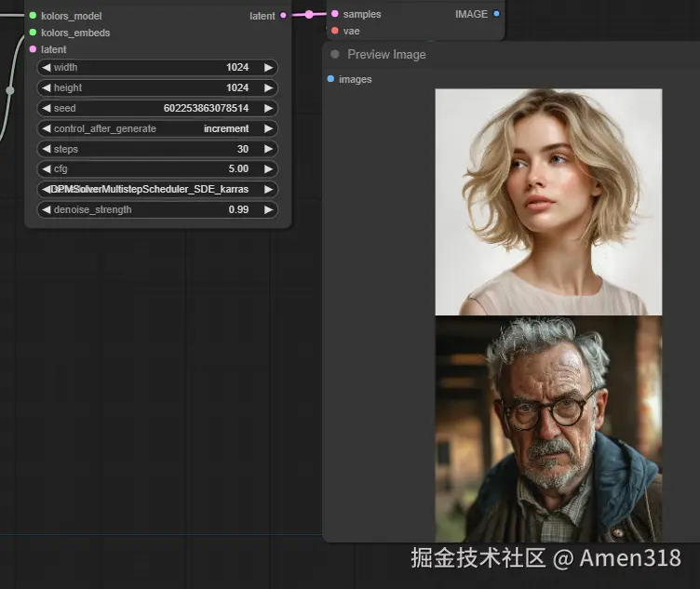Image resolution: width=700 pixels, height=589 pixels.
Task: Click the samples input socket dot
Action: 334,14
